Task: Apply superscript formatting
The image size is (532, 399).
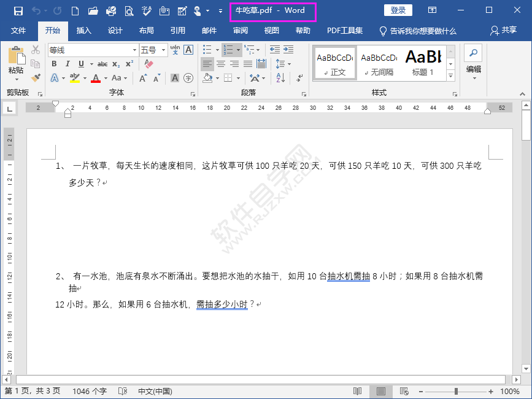Action: coord(129,63)
